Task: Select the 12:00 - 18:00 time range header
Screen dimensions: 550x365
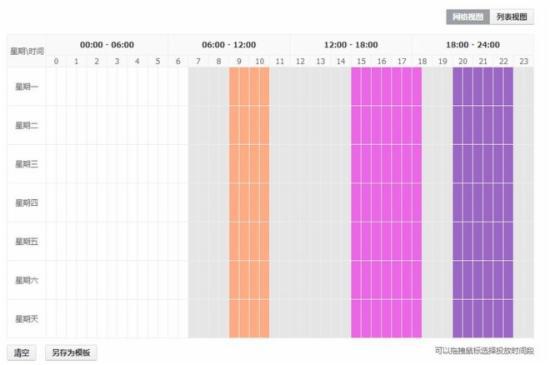Action: click(351, 45)
